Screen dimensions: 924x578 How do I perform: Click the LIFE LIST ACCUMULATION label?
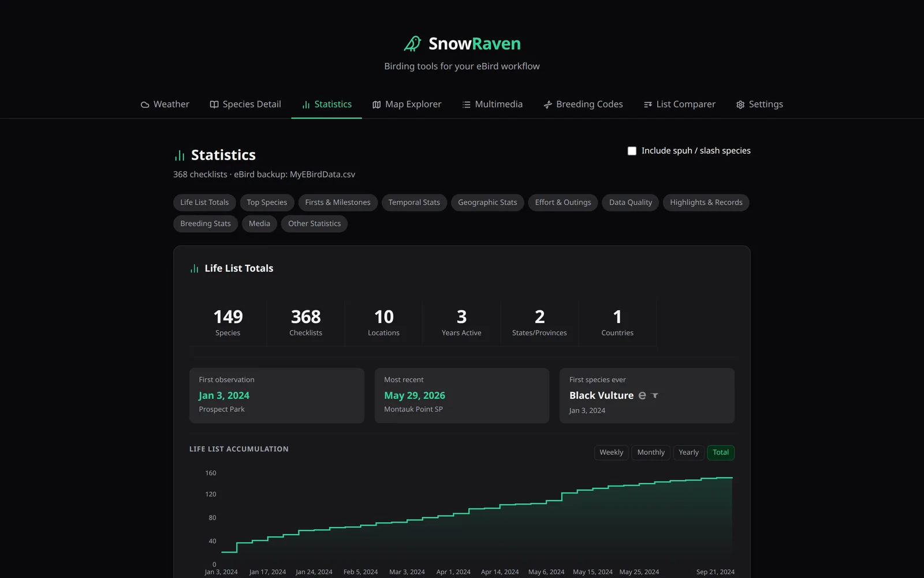pyautogui.click(x=239, y=449)
